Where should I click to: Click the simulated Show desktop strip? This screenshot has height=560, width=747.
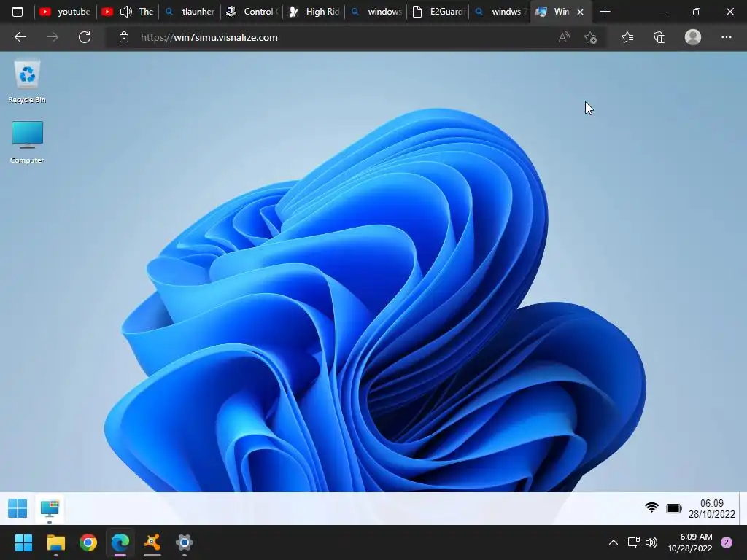click(743, 508)
